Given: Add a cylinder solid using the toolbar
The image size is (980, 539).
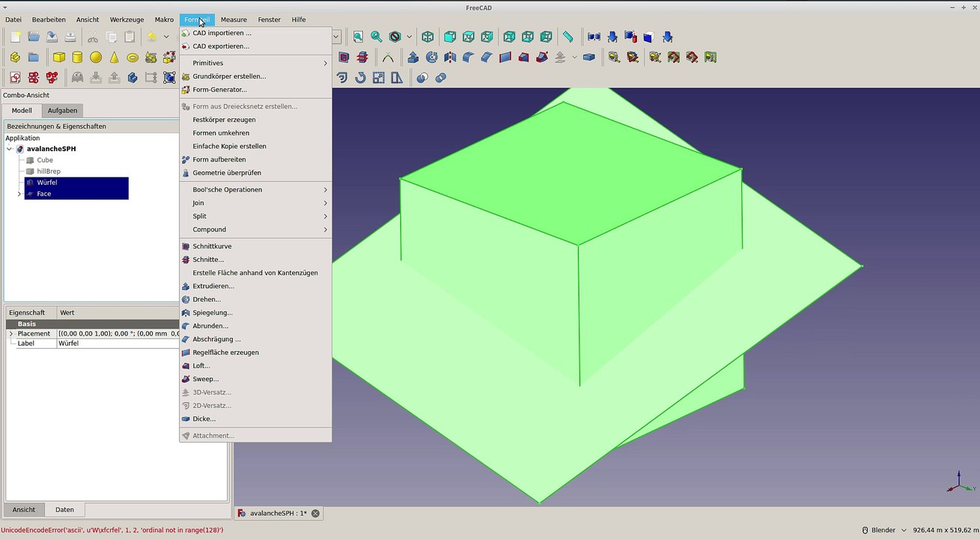Looking at the screenshot, I should [x=77, y=58].
